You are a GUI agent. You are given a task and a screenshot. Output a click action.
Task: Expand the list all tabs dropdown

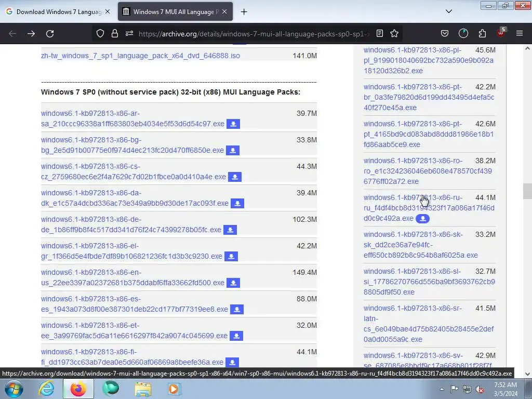[x=448, y=11]
